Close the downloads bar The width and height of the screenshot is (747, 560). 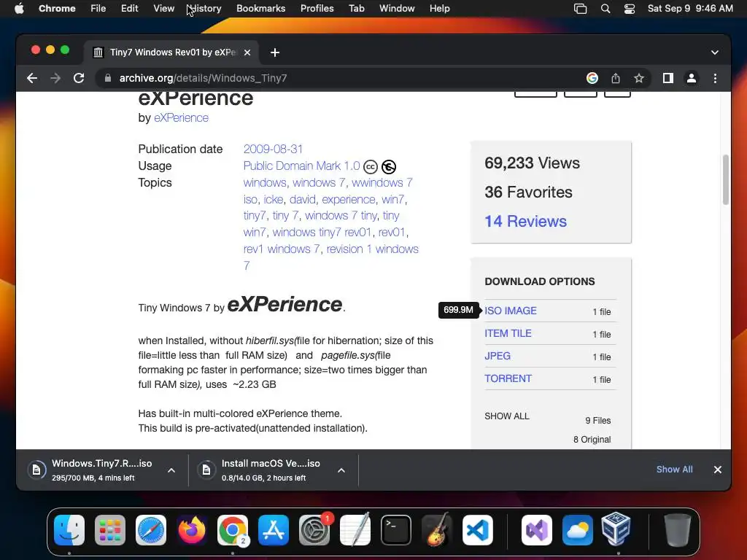[718, 470]
